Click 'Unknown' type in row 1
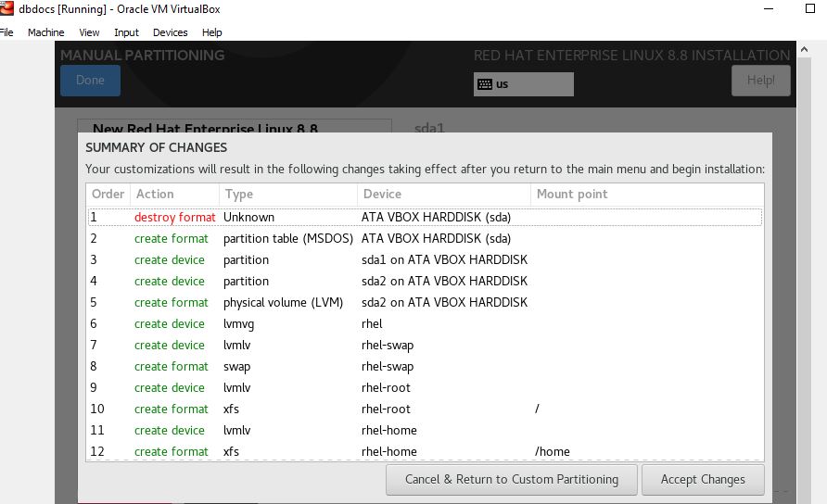This screenshot has width=827, height=504. [249, 217]
